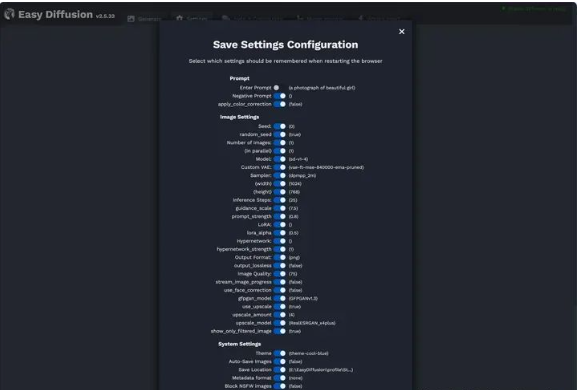This screenshot has width=578, height=390.
Task: Turn off the random_seed toggle
Action: (279, 135)
